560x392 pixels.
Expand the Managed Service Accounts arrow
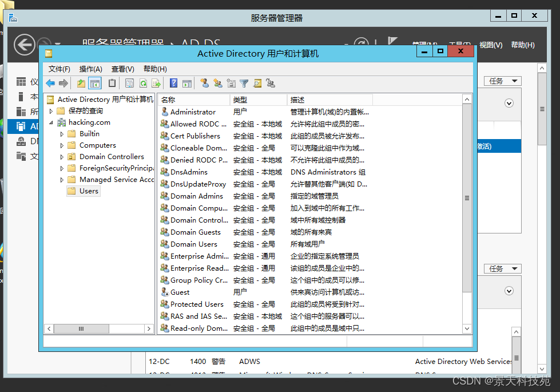tap(62, 180)
